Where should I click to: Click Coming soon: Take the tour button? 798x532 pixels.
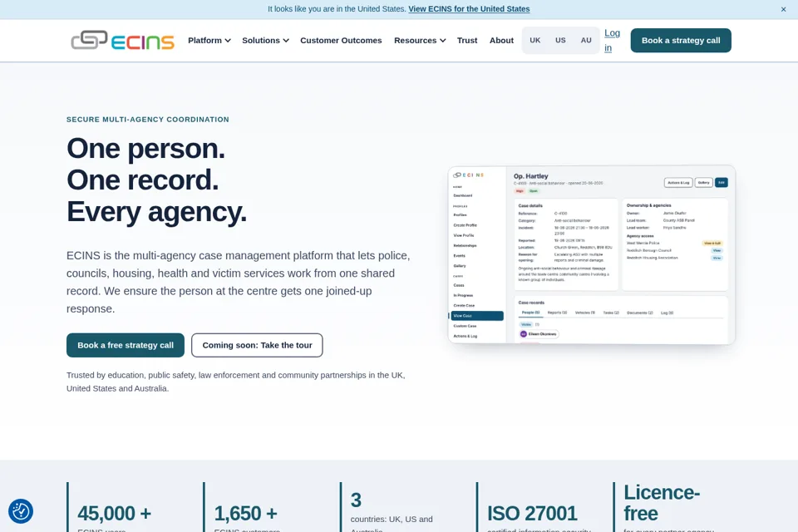[257, 345]
